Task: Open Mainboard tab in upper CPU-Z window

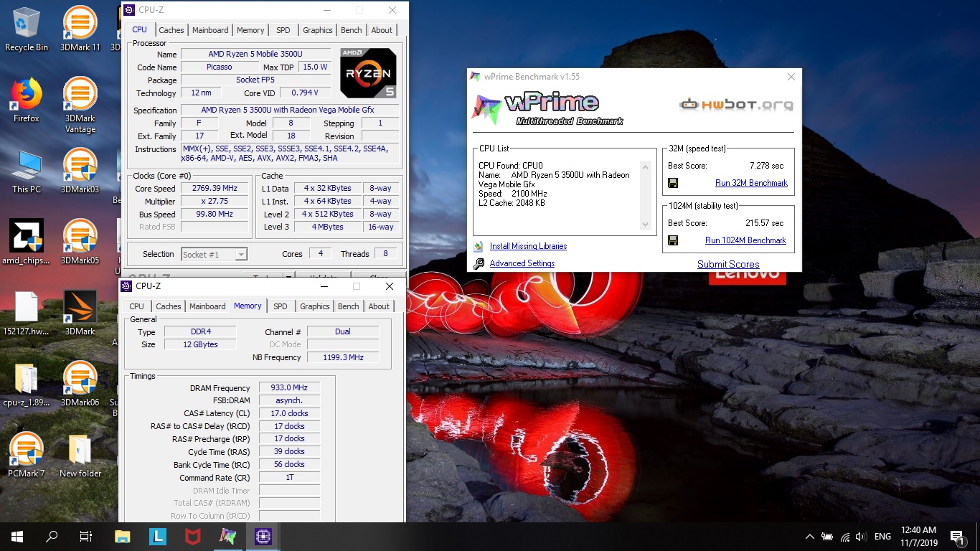Action: pyautogui.click(x=210, y=30)
